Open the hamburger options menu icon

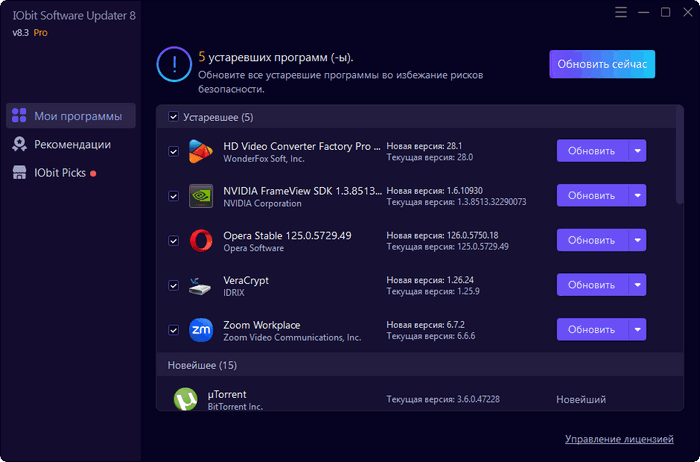pos(621,12)
